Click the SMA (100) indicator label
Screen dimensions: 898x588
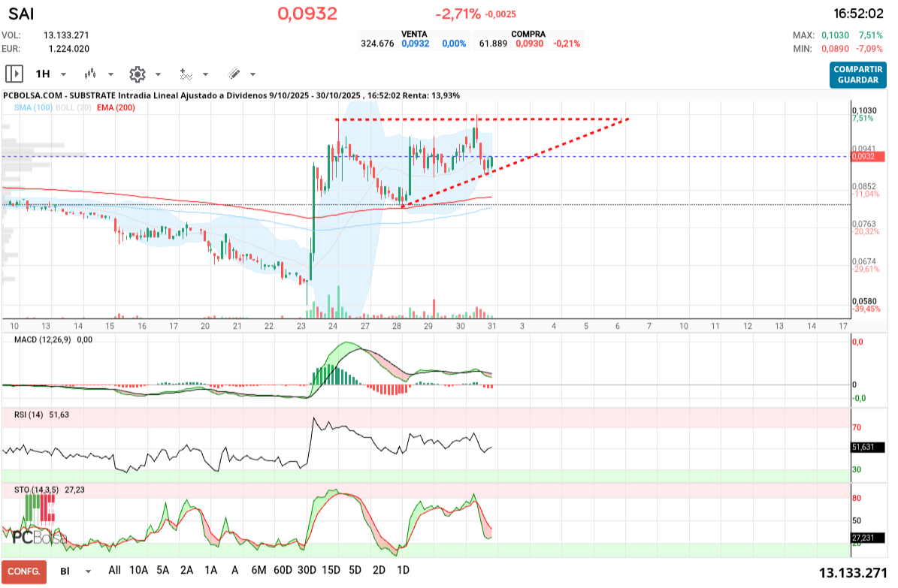32,107
